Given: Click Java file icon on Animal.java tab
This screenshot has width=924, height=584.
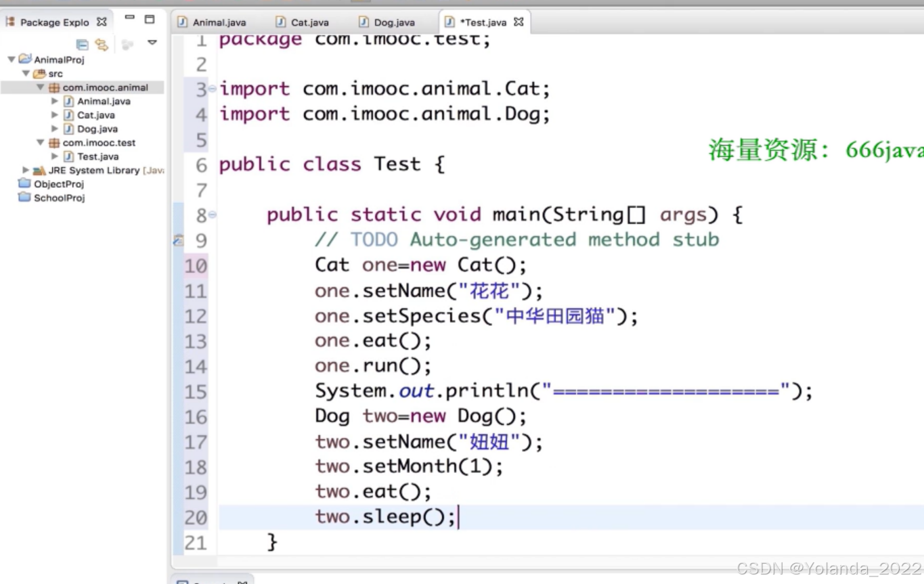Looking at the screenshot, I should pyautogui.click(x=182, y=22).
